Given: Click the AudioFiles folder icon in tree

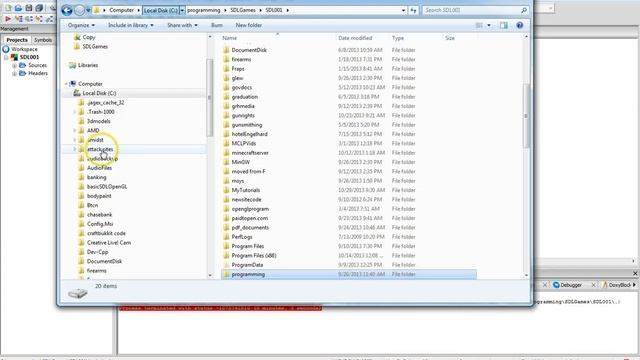Looking at the screenshot, I should click(x=81, y=168).
